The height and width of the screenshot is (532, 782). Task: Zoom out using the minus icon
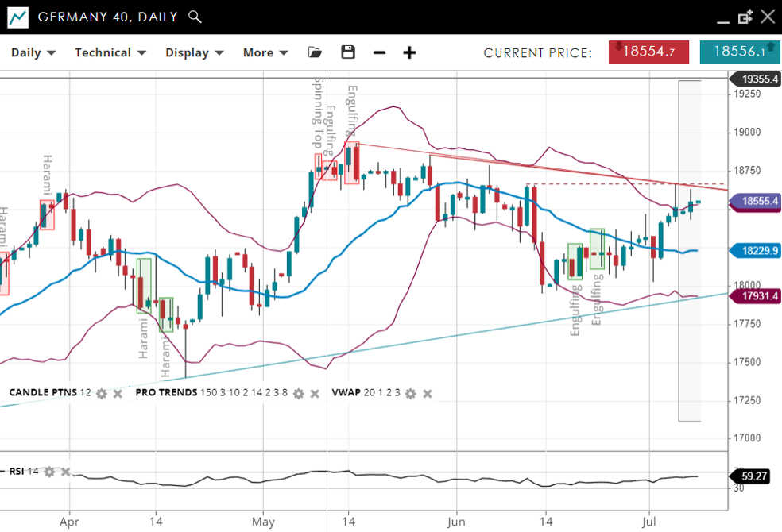(x=379, y=52)
